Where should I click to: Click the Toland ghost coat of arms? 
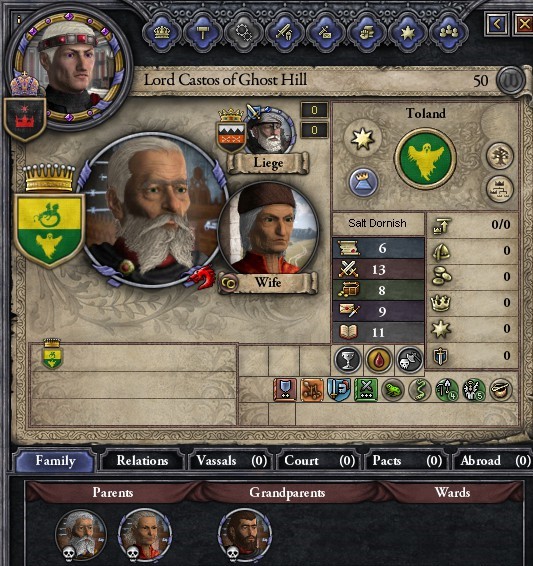[x=426, y=158]
